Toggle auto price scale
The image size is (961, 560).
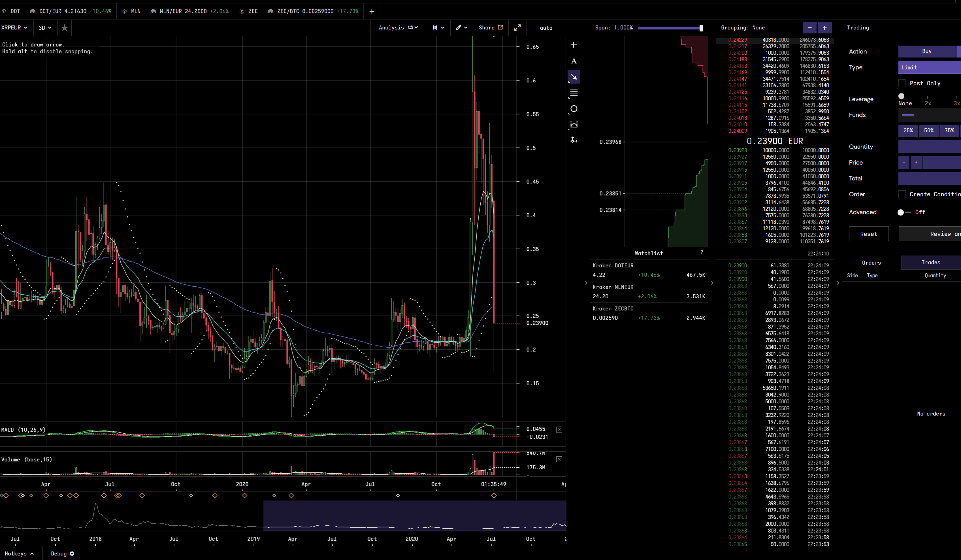tap(546, 27)
